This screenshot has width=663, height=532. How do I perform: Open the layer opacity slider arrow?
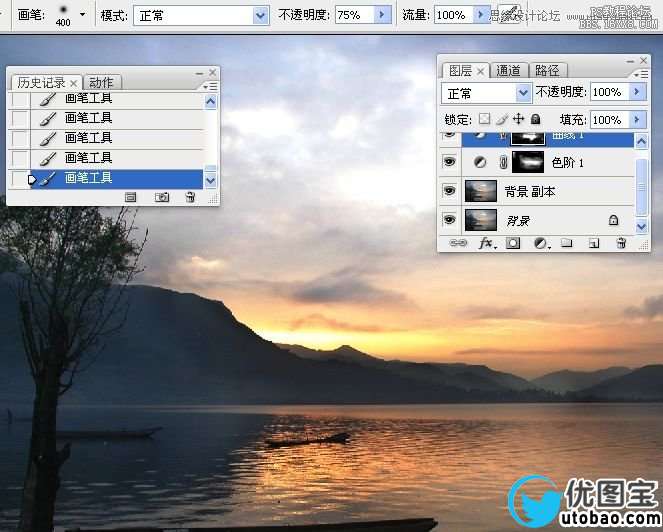[x=638, y=92]
